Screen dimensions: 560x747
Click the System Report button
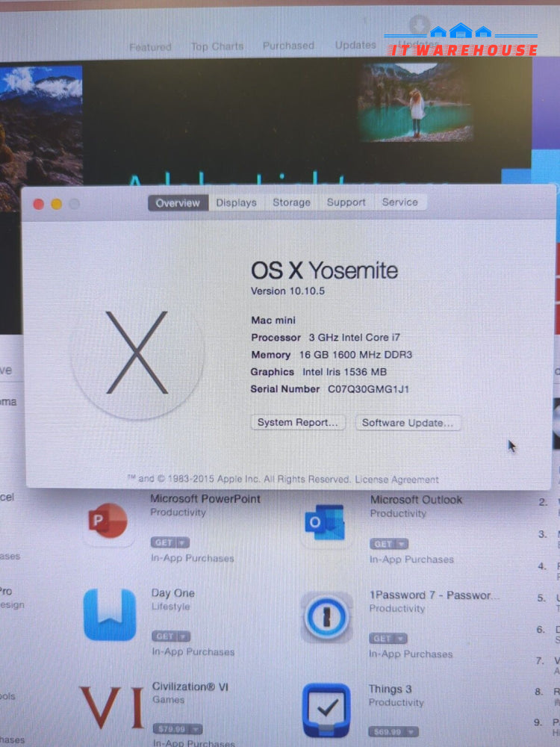298,423
